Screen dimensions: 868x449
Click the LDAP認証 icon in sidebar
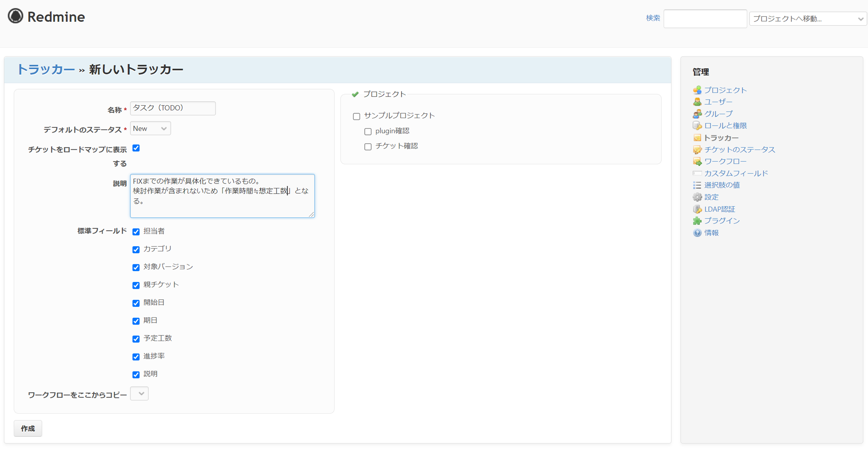pos(697,209)
